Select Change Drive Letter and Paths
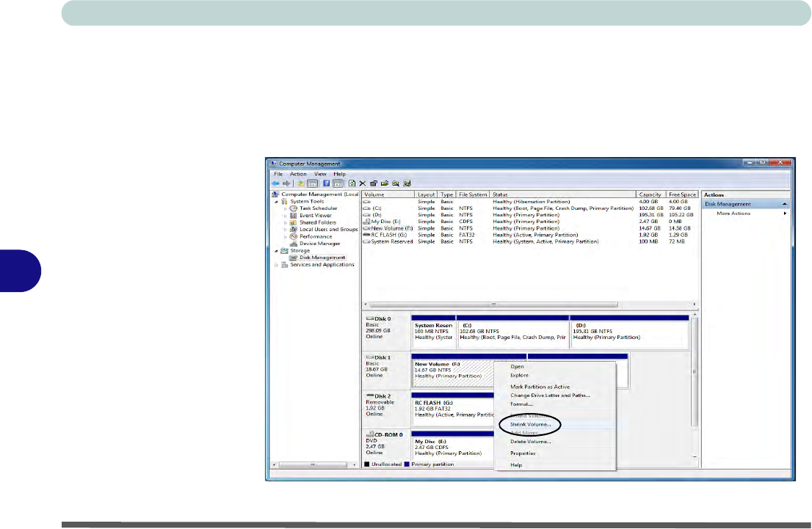 click(550, 395)
